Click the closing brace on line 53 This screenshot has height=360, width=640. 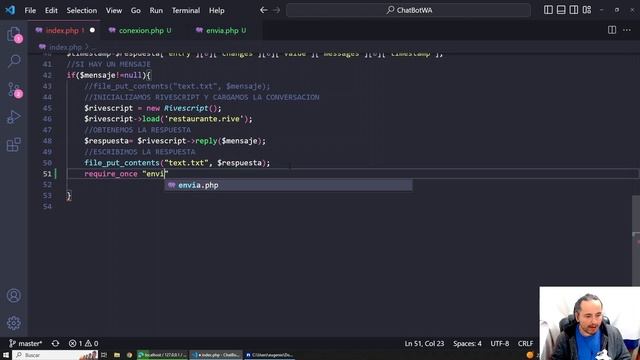click(69, 196)
